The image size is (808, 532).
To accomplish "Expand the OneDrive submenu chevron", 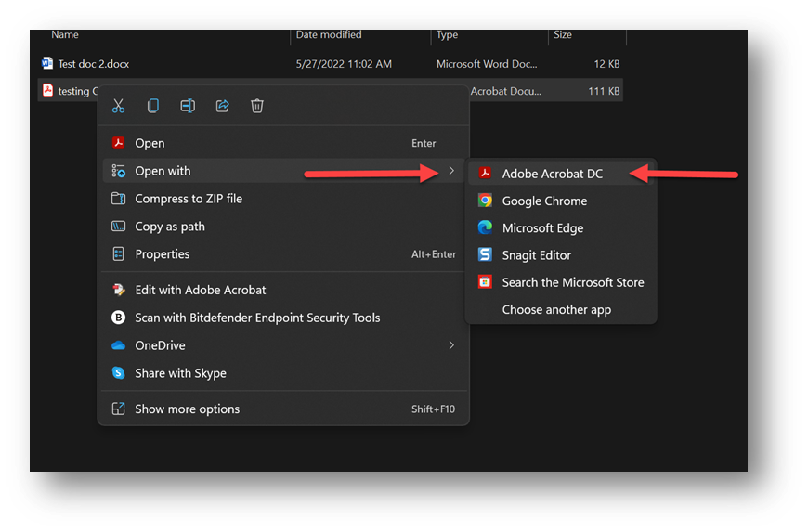I will click(451, 345).
